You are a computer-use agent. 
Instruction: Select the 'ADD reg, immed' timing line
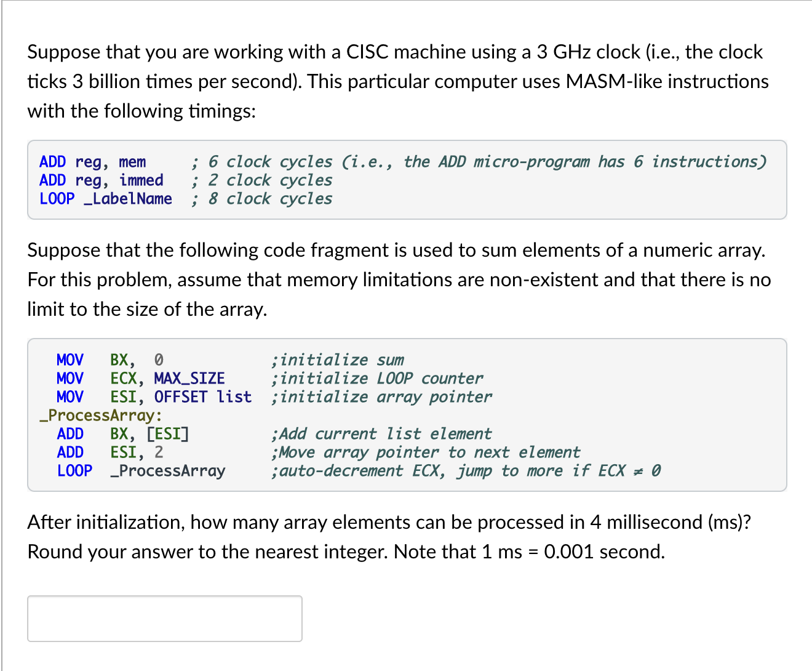(x=186, y=180)
